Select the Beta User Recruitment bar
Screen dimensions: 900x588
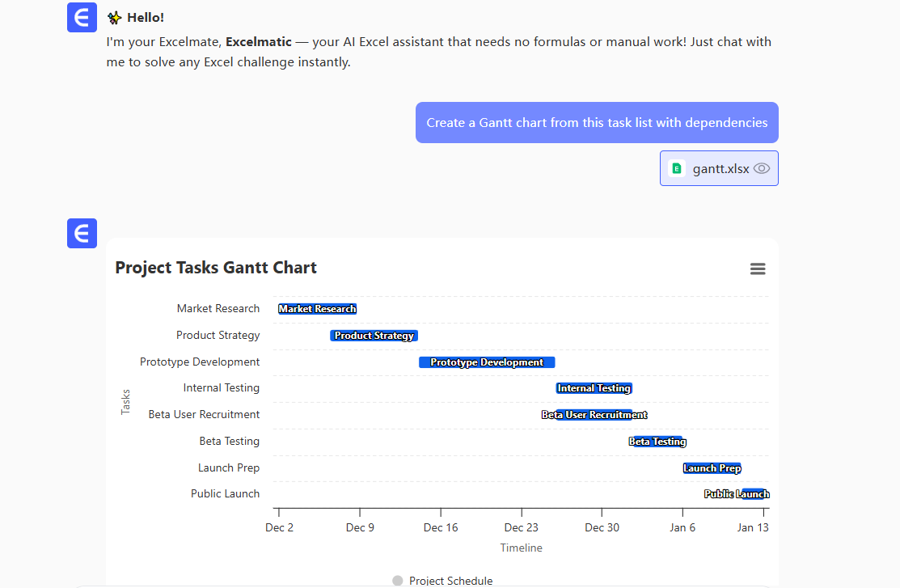[x=594, y=414]
